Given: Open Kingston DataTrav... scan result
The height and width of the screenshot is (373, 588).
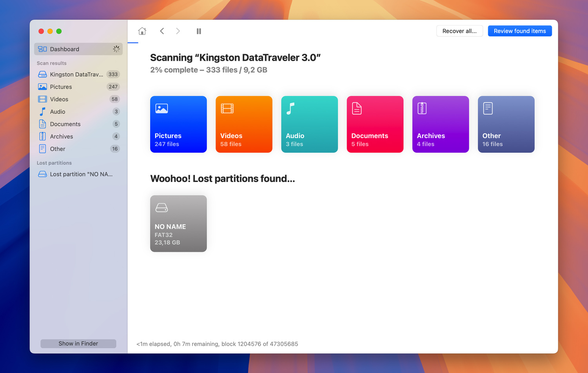Looking at the screenshot, I should (x=78, y=74).
